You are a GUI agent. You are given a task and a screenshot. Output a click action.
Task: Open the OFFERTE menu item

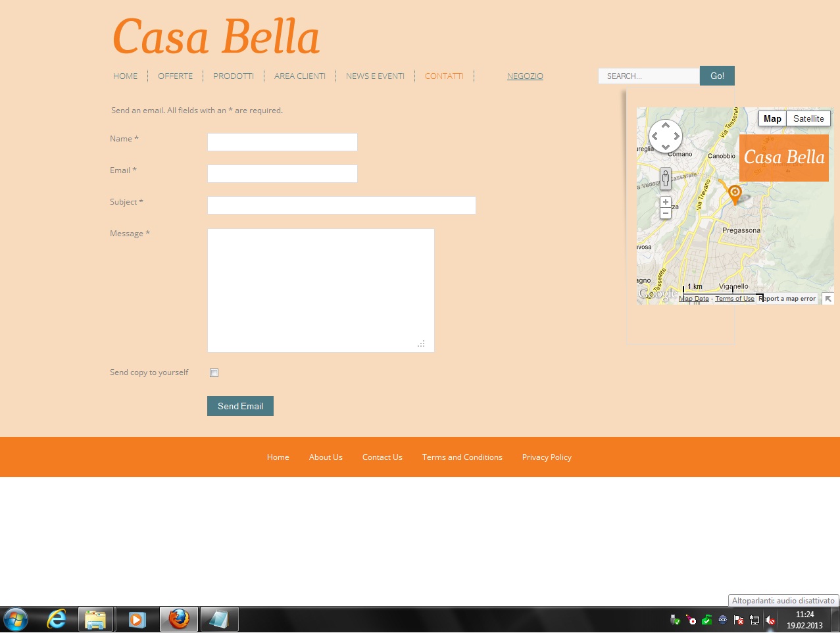(176, 76)
